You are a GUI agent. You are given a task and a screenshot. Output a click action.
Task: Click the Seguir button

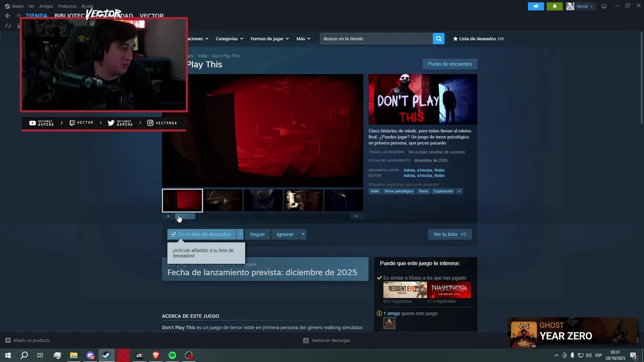257,234
